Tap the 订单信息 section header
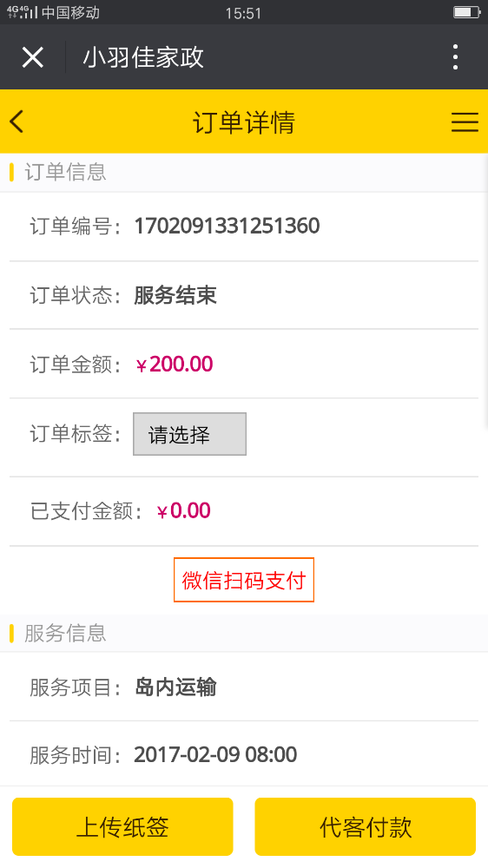The width and height of the screenshot is (488, 868). point(65,172)
